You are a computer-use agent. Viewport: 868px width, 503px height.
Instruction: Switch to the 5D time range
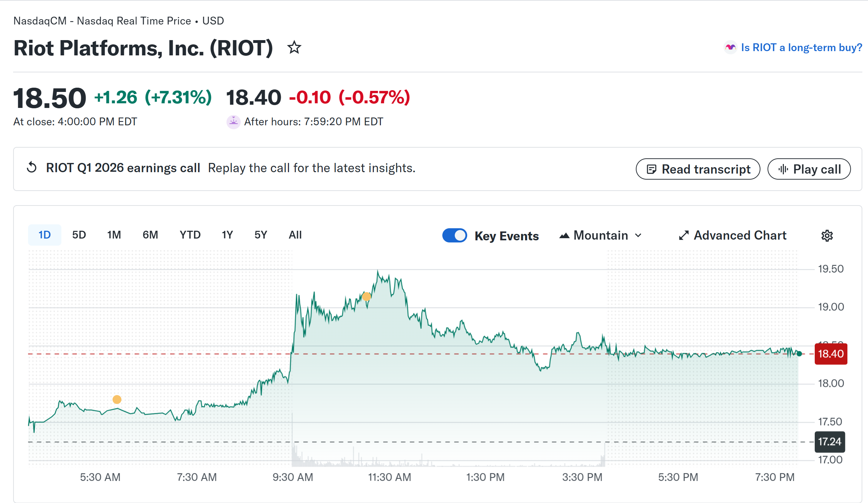pos(79,235)
